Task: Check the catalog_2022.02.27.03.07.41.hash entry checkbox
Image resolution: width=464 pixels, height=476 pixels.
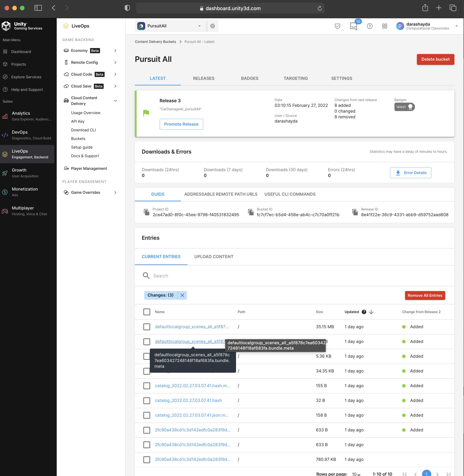Action: pos(147,401)
